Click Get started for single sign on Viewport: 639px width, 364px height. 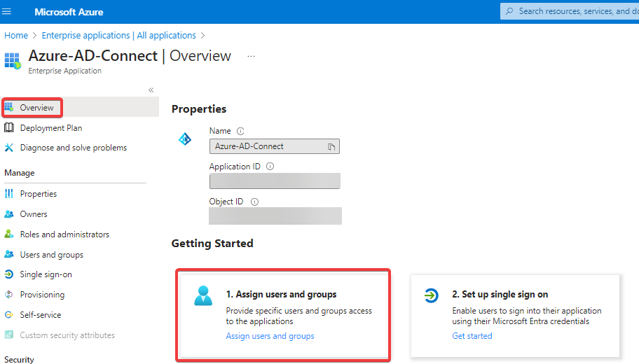[472, 336]
